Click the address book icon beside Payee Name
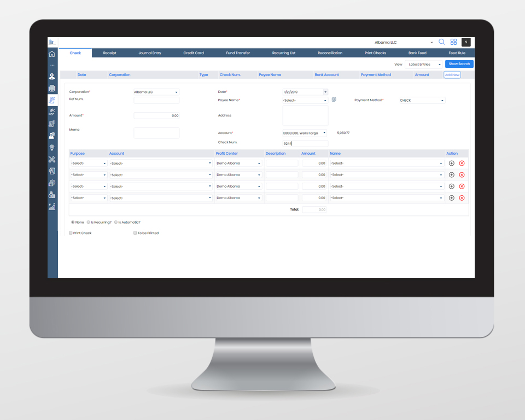Screen dimensions: 525x420 (333, 100)
